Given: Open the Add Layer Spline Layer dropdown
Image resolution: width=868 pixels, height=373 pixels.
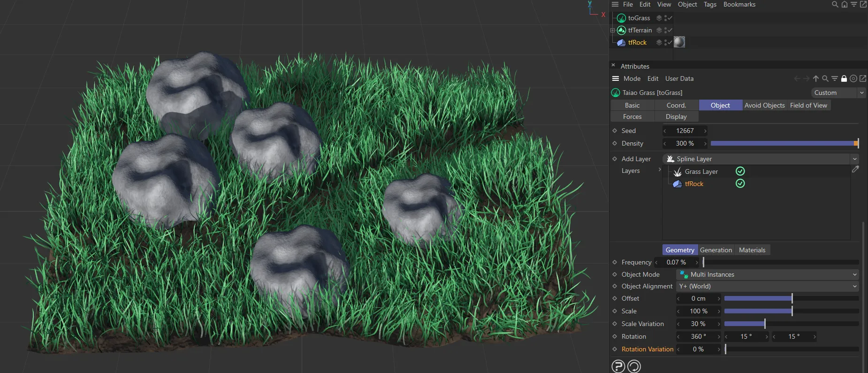Looking at the screenshot, I should [x=761, y=159].
